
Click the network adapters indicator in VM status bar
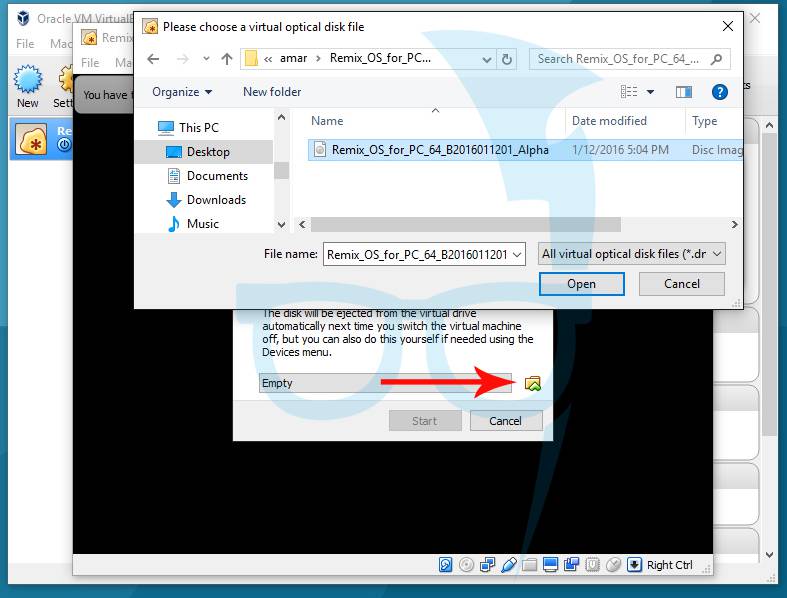click(x=487, y=565)
